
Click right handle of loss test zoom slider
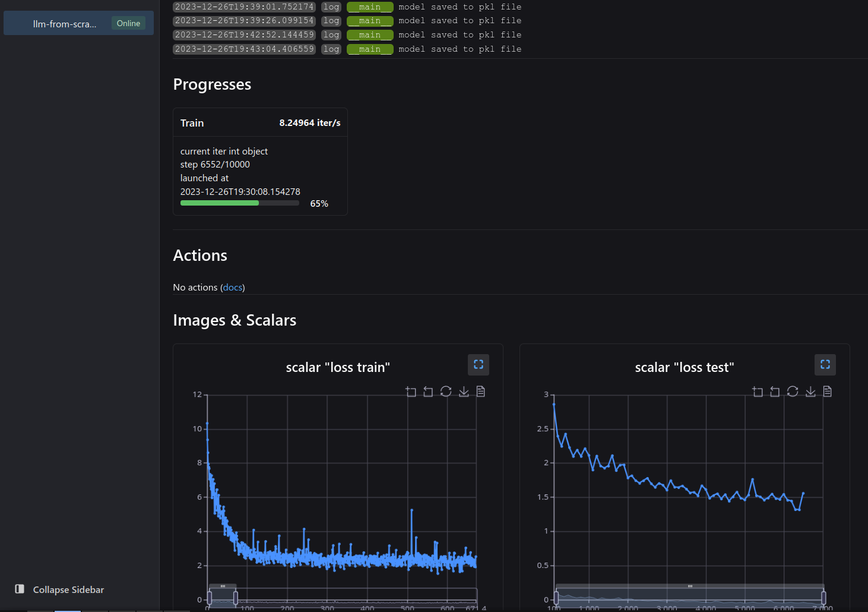(823, 597)
